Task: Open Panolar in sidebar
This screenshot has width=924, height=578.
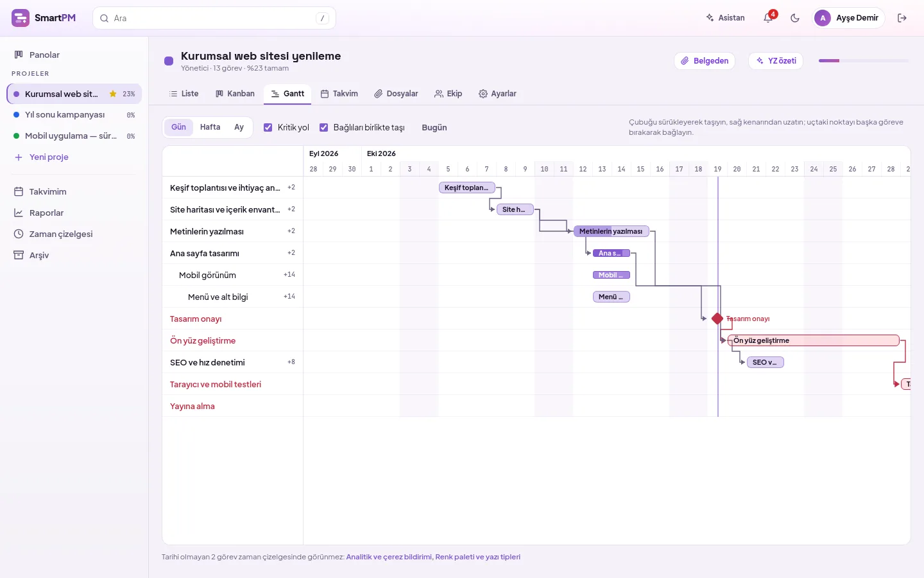Action: coord(74,55)
